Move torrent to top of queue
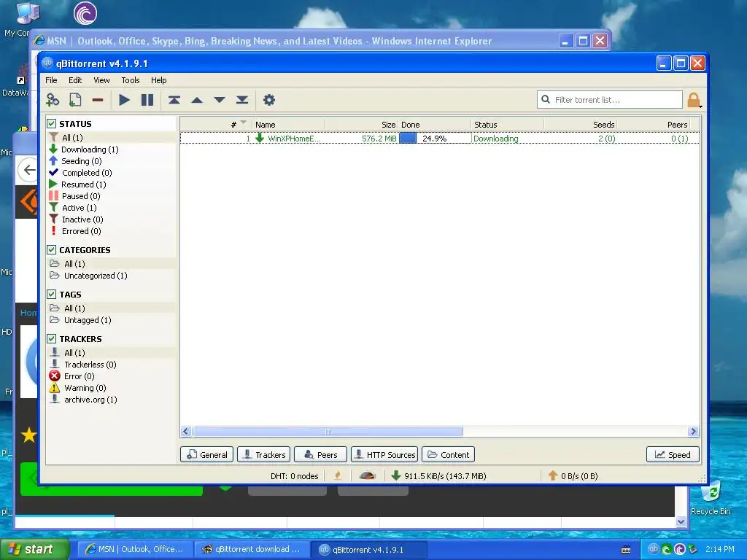The height and width of the screenshot is (560, 747). coord(174,100)
